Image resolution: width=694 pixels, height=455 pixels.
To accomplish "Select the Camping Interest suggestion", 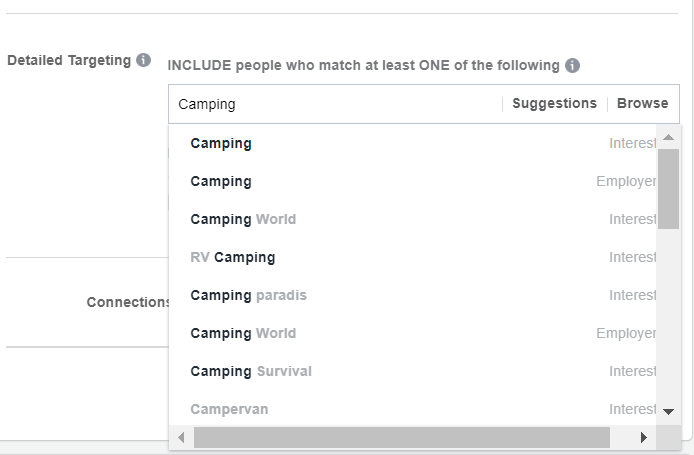I will pos(221,143).
